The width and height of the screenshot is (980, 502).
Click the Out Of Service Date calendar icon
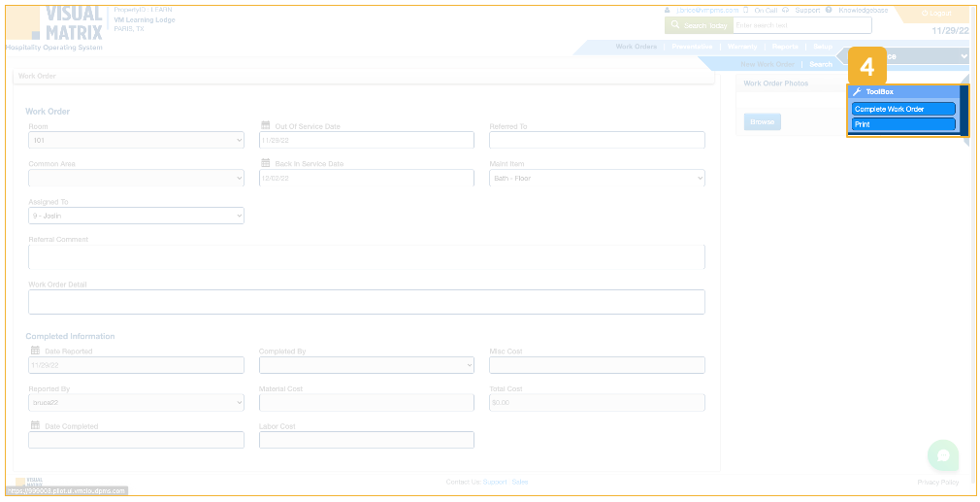pyautogui.click(x=266, y=125)
